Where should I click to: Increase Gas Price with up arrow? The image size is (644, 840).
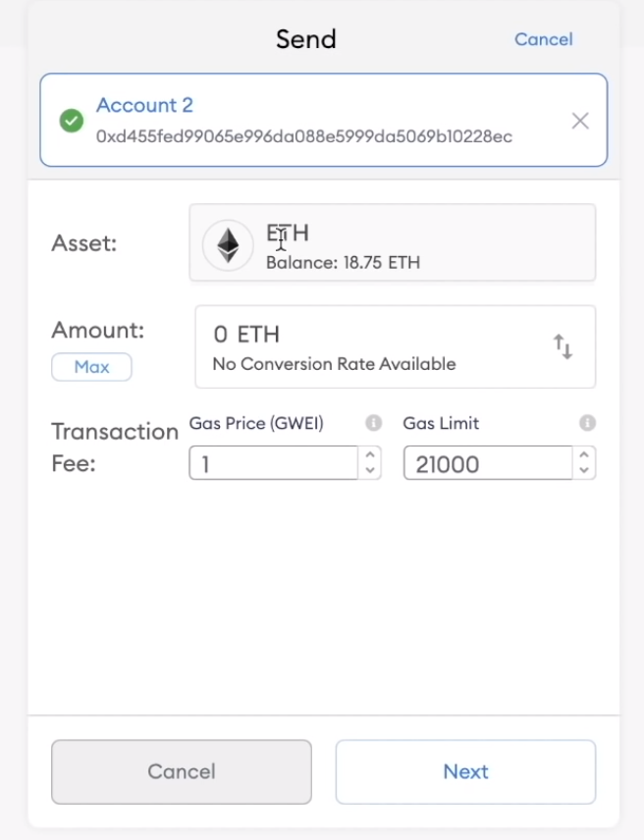pyautogui.click(x=370, y=455)
